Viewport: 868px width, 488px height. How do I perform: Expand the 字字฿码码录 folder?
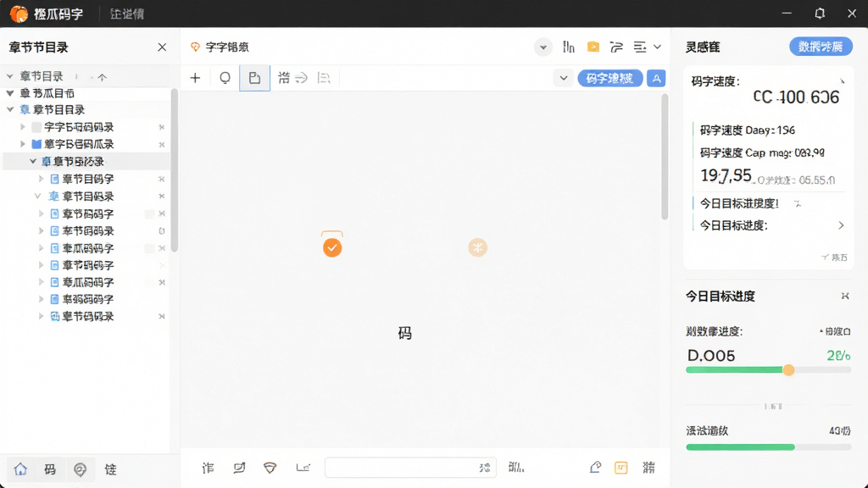(23, 127)
